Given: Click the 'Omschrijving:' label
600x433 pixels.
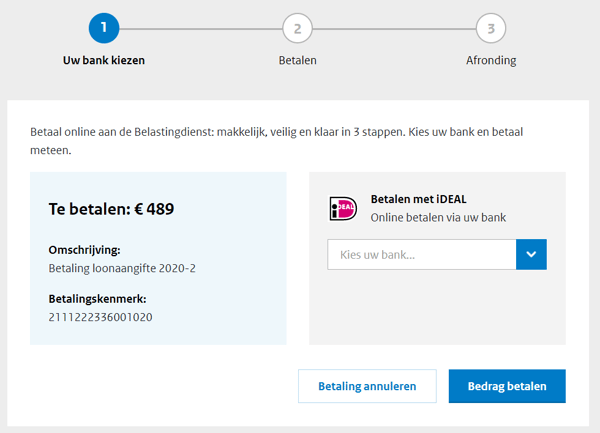Looking at the screenshot, I should pos(84,250).
